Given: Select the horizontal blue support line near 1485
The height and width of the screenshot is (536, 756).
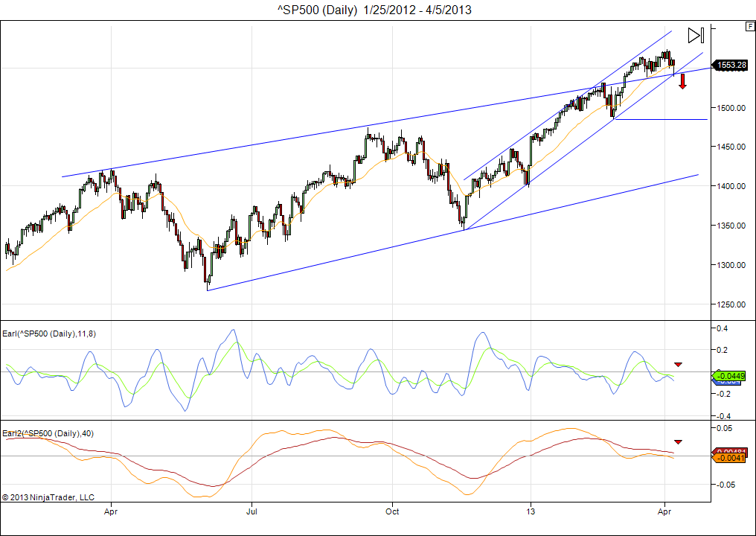Looking at the screenshot, I should 662,119.
